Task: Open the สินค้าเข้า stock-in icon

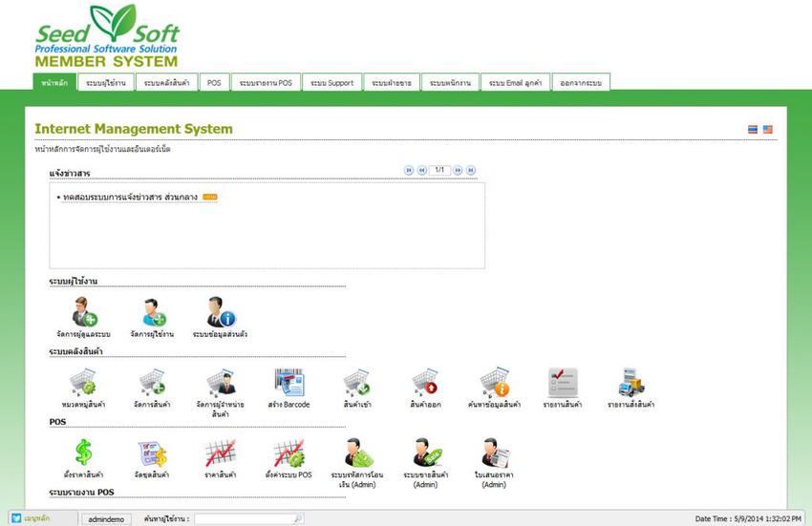Action: pos(357,382)
